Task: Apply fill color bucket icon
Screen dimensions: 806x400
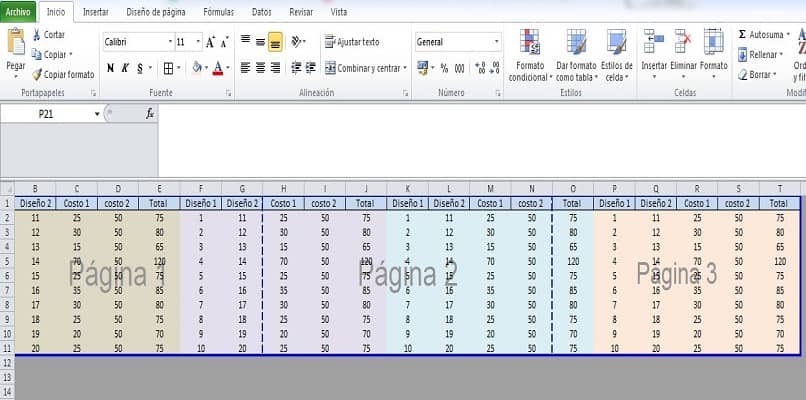Action: tap(197, 67)
